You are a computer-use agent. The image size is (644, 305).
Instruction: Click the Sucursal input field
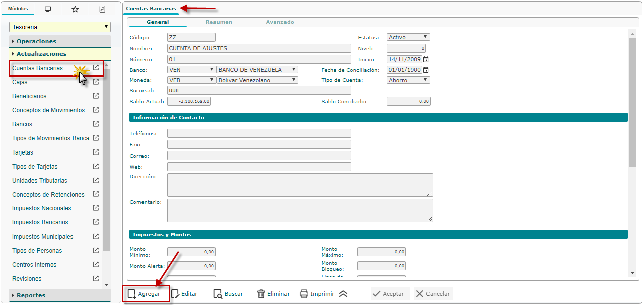coord(259,90)
